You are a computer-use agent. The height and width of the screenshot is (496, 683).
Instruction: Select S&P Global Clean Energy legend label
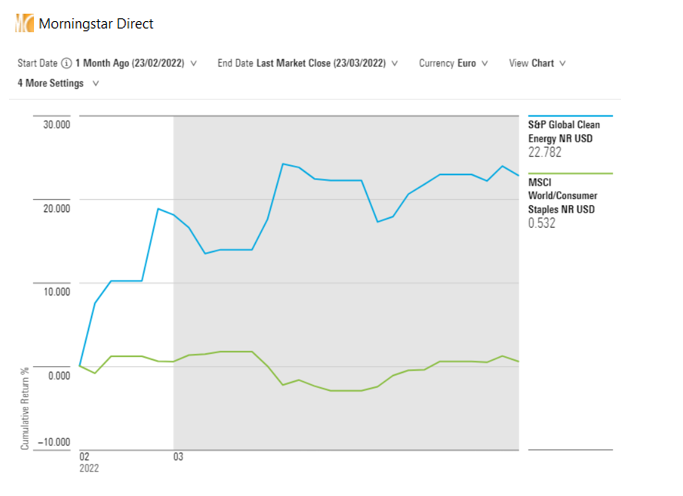pos(563,132)
